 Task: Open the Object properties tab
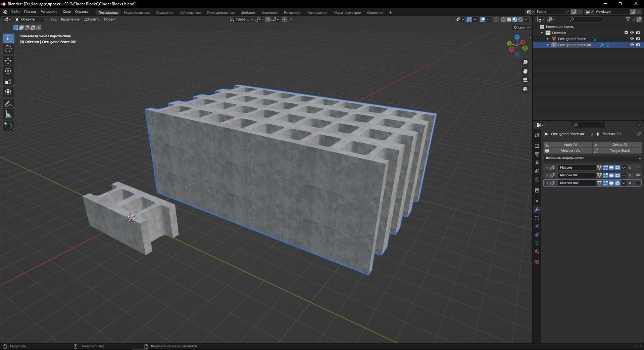tap(537, 201)
